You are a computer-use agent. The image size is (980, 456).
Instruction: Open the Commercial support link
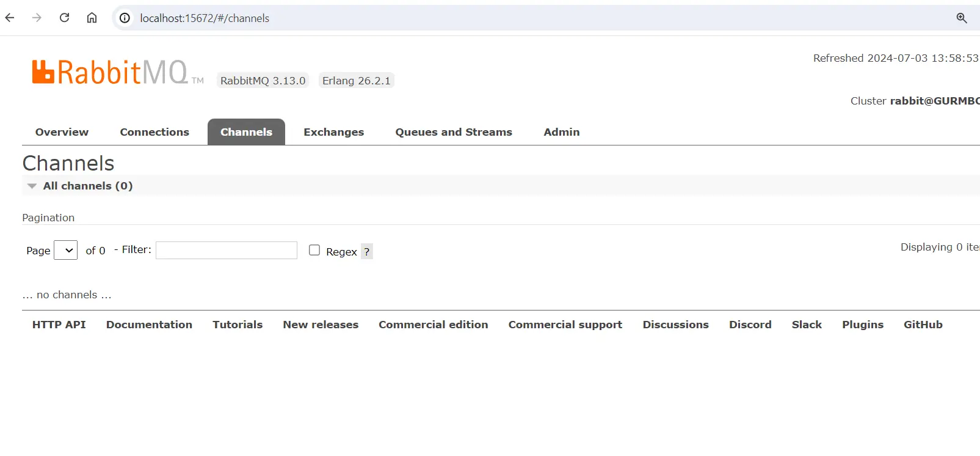coord(565,325)
